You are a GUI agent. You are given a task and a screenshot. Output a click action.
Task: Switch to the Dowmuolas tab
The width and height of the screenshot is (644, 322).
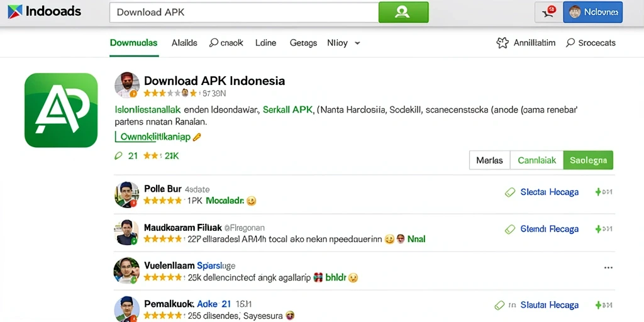(x=133, y=43)
